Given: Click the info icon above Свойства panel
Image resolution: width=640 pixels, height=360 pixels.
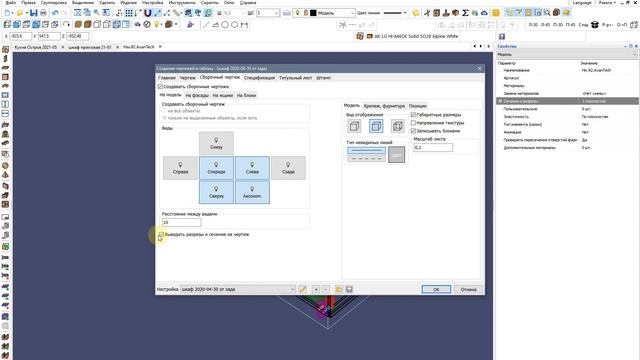Looking at the screenshot, I should pyautogui.click(x=502, y=36).
